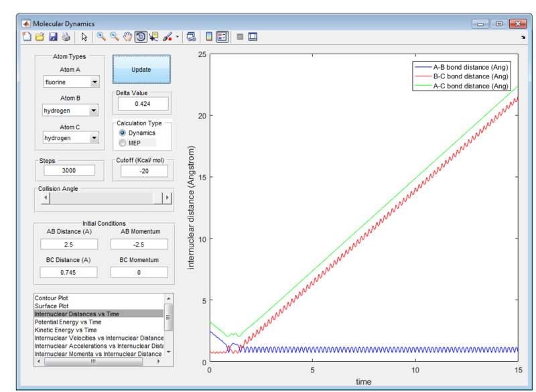Select Kinetic Energy vs Time list entry
This screenshot has width=536, height=392.
(66, 330)
